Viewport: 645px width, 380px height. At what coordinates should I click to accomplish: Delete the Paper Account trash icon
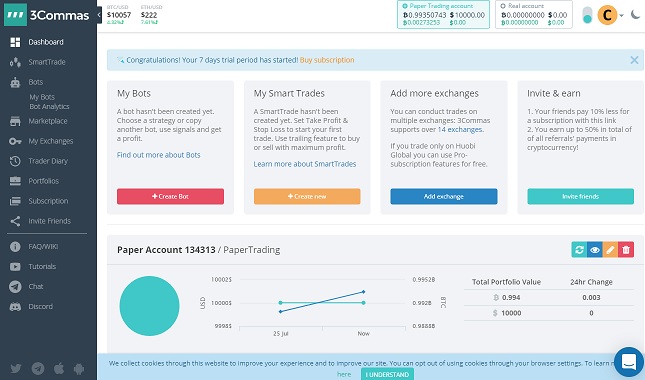626,250
